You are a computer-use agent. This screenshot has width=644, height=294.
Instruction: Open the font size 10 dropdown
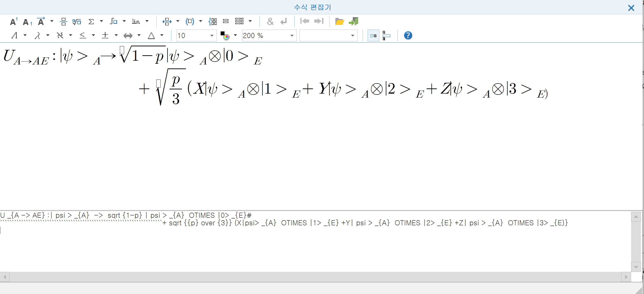pos(212,36)
